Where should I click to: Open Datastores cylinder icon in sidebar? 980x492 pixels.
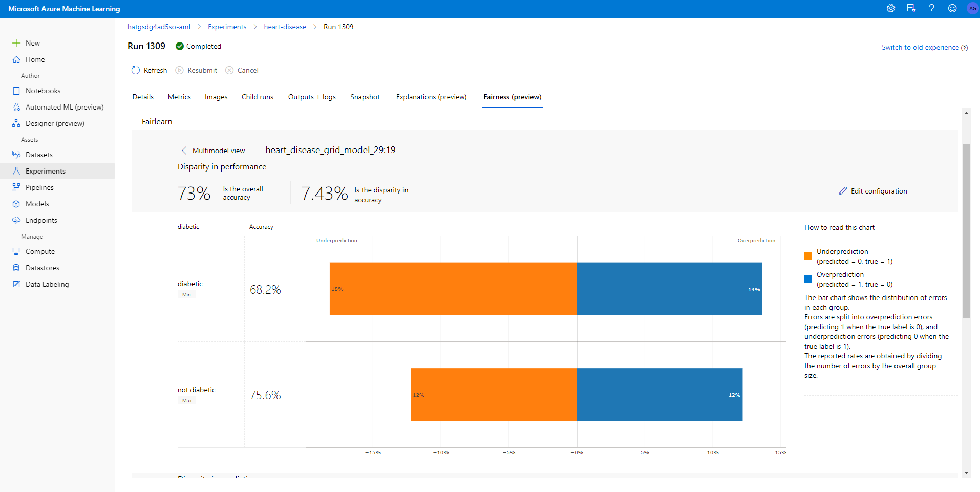tap(16, 268)
